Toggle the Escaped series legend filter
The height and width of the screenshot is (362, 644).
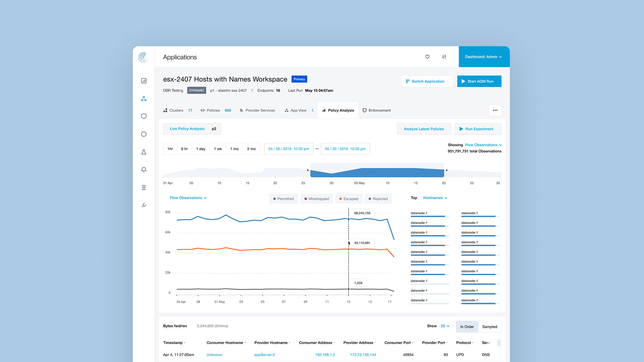[348, 199]
